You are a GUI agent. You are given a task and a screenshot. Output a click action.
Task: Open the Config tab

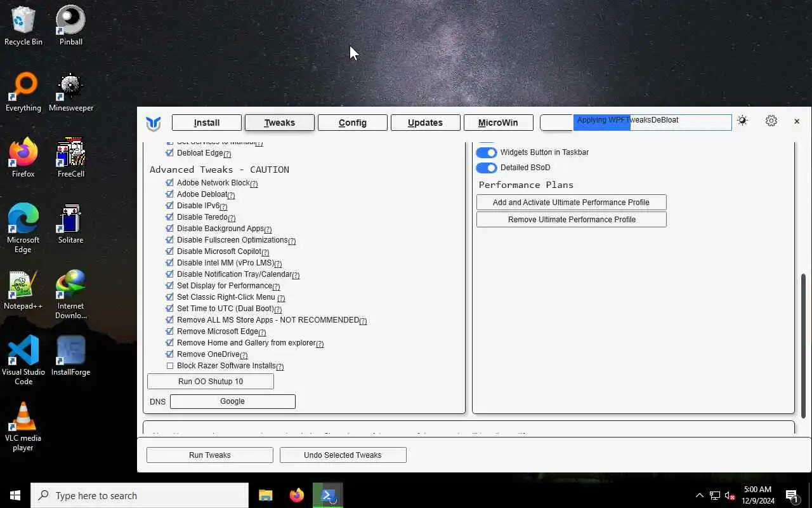click(x=353, y=123)
